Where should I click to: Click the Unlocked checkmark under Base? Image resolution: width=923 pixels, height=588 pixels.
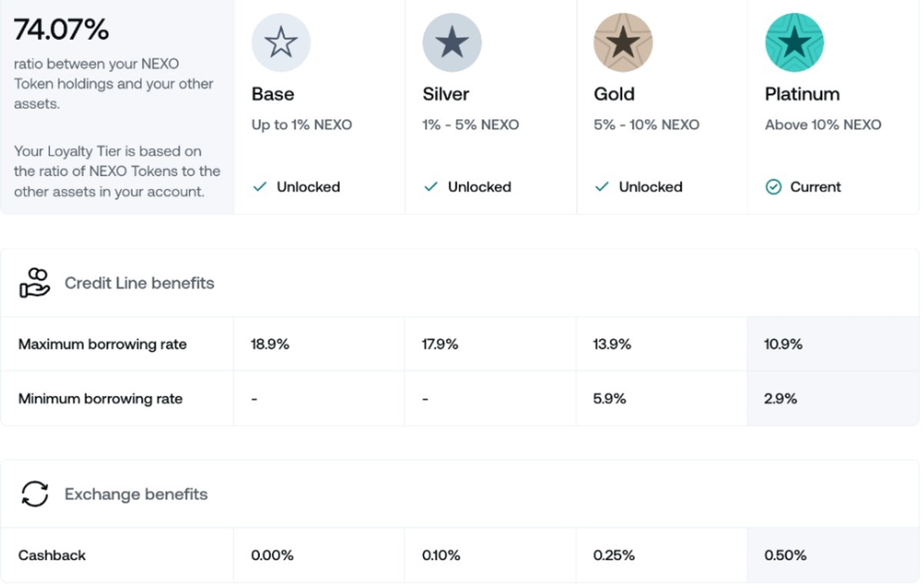click(260, 187)
